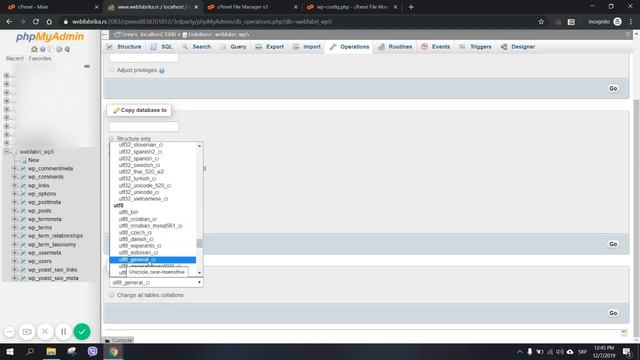Open the Search tab
This screenshot has height=360, width=640.
197,47
